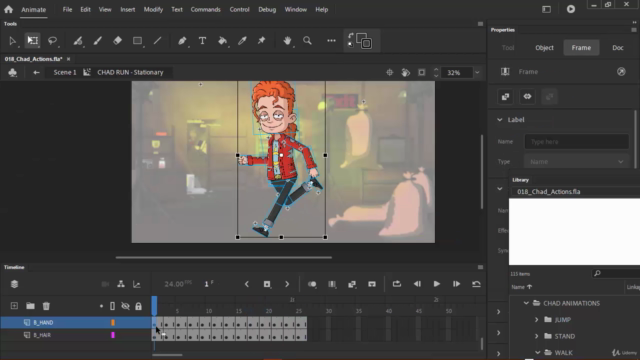The height and width of the screenshot is (360, 640).
Task: Select the Rectangle tool
Action: [138, 40]
